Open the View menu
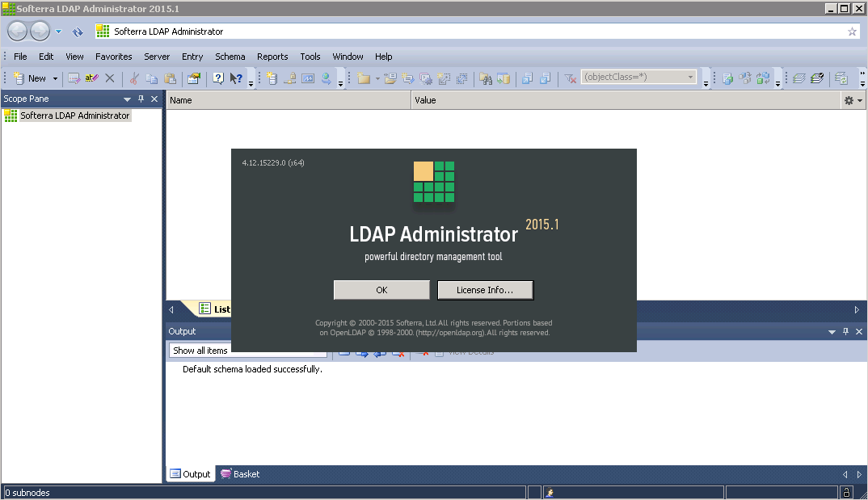 74,57
